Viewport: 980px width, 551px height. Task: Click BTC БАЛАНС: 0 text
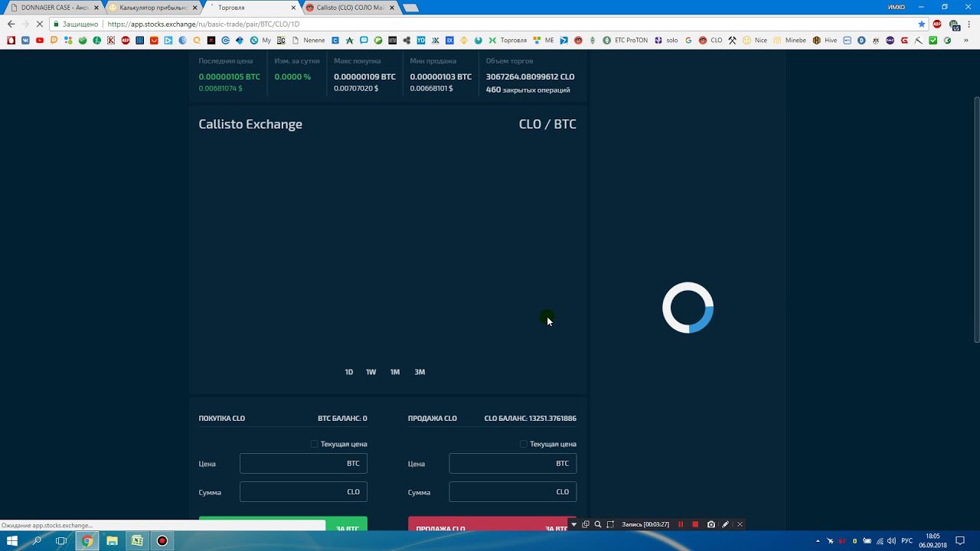point(342,419)
